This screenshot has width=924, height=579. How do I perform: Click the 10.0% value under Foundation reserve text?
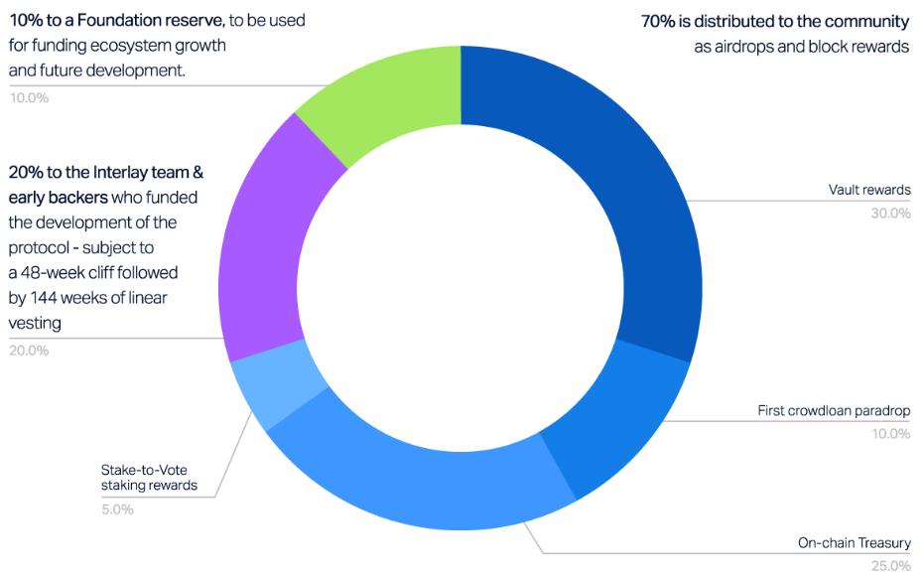(29, 97)
